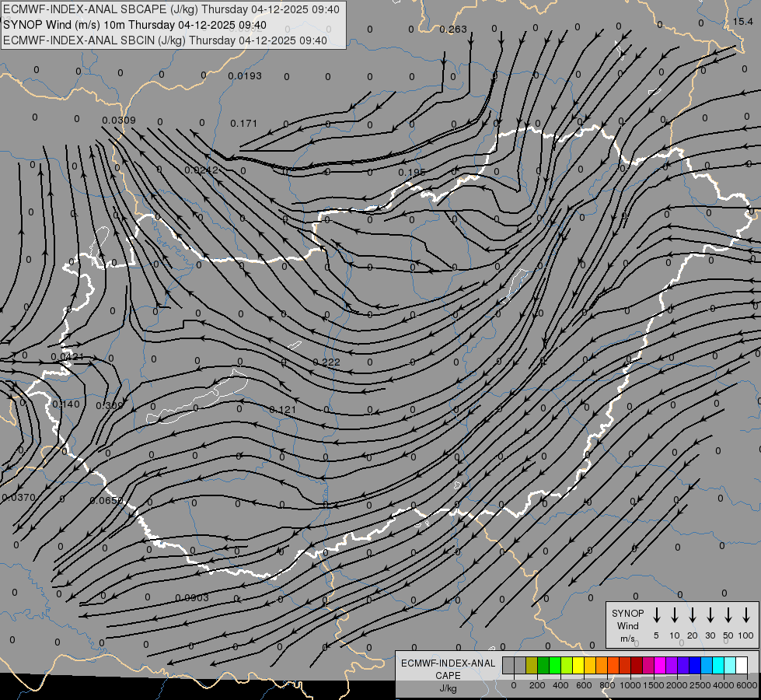
Task: Click the 0.0242 value on the map
Action: click(201, 170)
